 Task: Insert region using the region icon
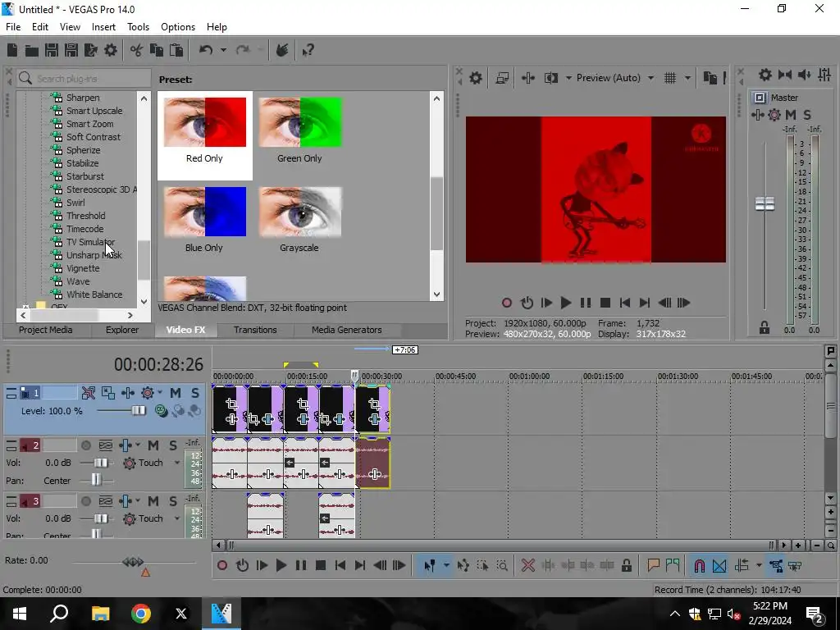click(x=673, y=565)
